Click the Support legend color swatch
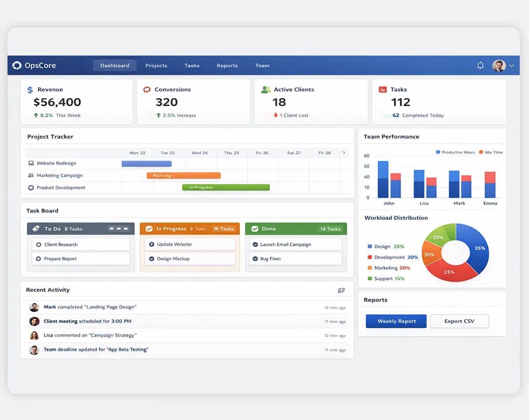 [x=369, y=279]
